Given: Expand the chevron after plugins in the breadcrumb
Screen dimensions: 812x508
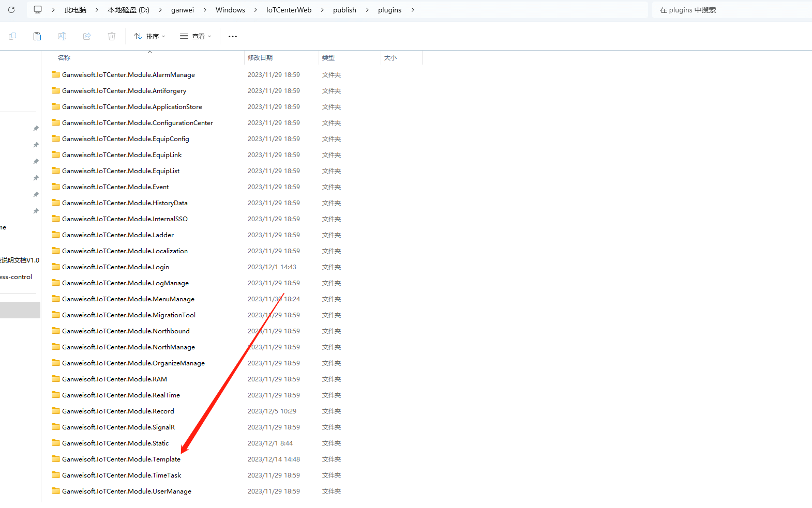Looking at the screenshot, I should click(x=413, y=10).
